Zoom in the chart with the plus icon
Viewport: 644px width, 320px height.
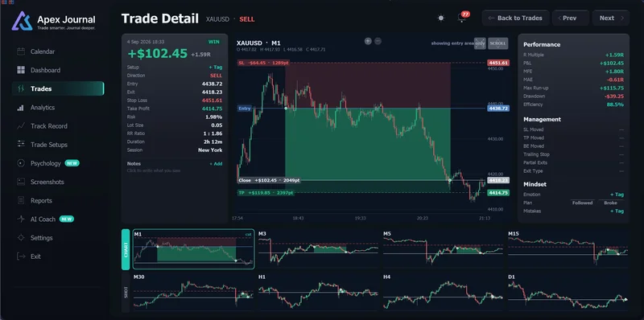[368, 41]
